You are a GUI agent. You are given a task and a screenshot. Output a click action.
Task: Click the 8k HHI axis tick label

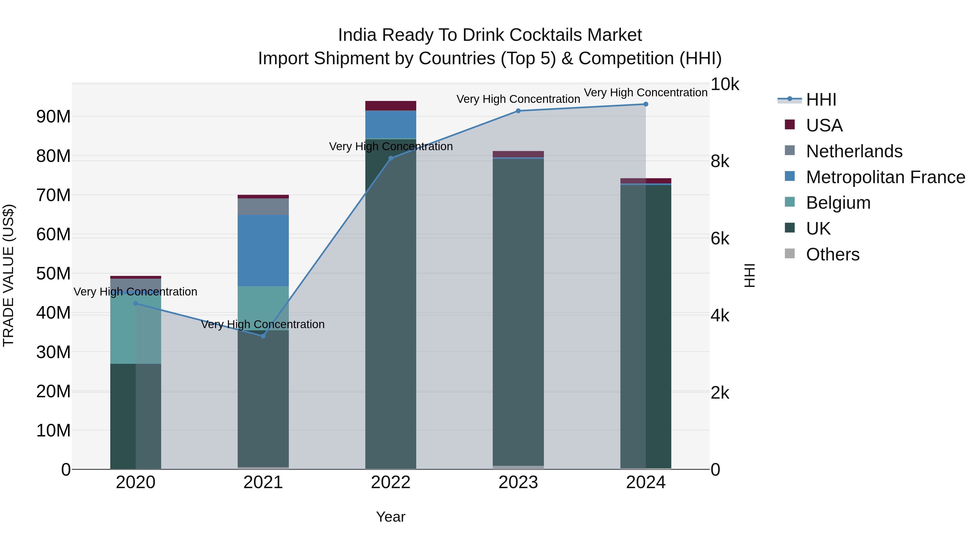click(720, 161)
